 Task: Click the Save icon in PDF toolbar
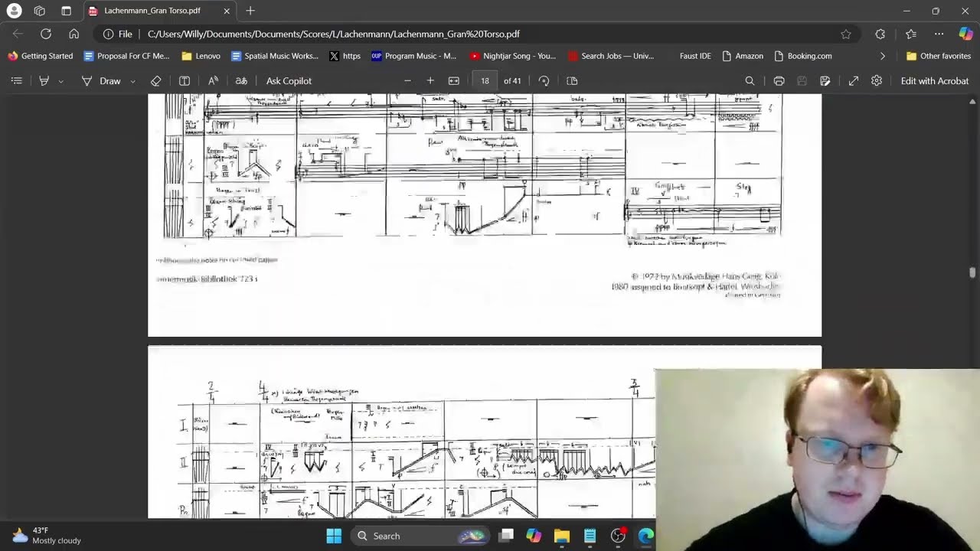802,80
